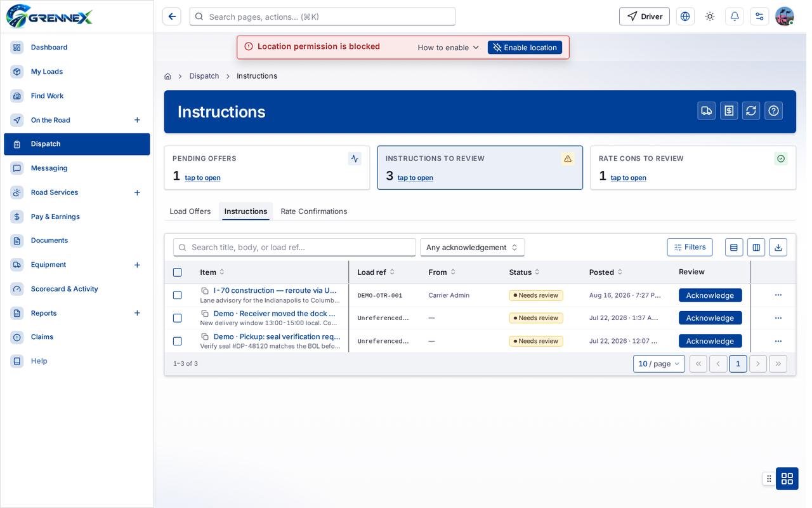Screen dimensions: 812x508
Task: Switch to the Rate Confirmations tab
Action: 314,211
